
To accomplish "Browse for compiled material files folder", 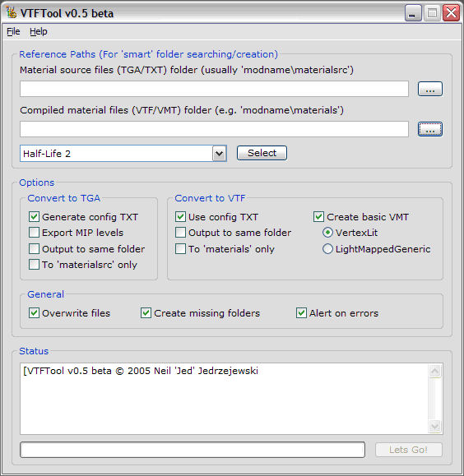I will click(x=429, y=129).
